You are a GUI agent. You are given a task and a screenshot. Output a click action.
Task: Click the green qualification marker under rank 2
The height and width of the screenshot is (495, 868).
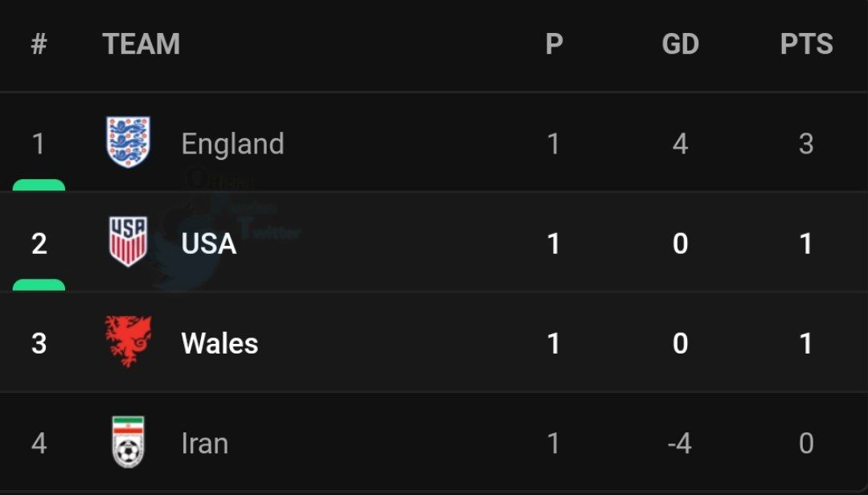[39, 285]
